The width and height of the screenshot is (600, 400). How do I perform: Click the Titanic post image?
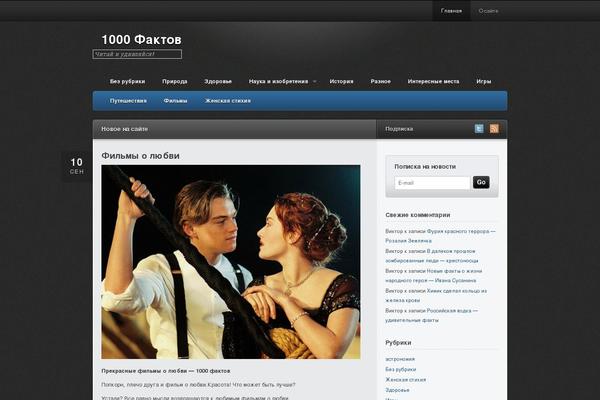[231, 262]
